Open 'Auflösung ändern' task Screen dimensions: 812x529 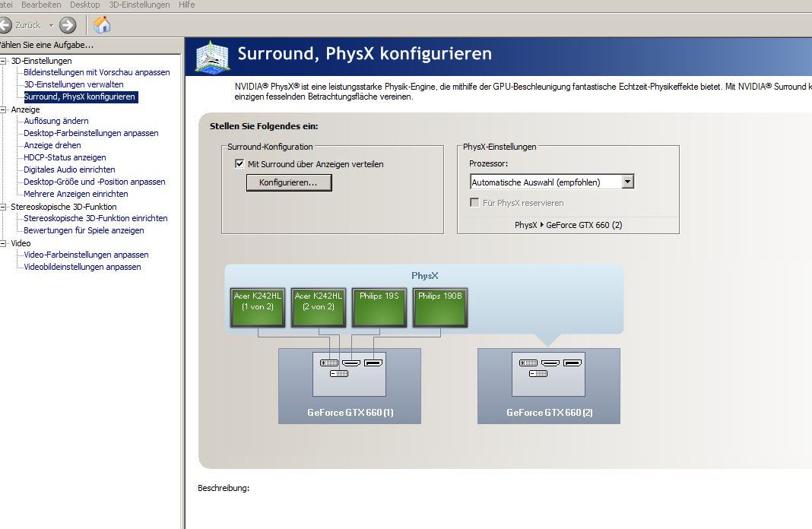pyautogui.click(x=56, y=121)
